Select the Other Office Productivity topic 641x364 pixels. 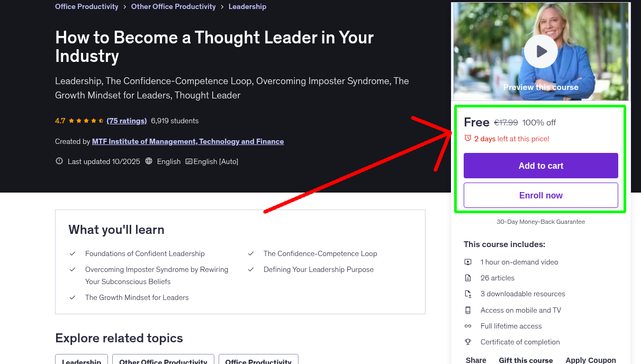(x=163, y=361)
